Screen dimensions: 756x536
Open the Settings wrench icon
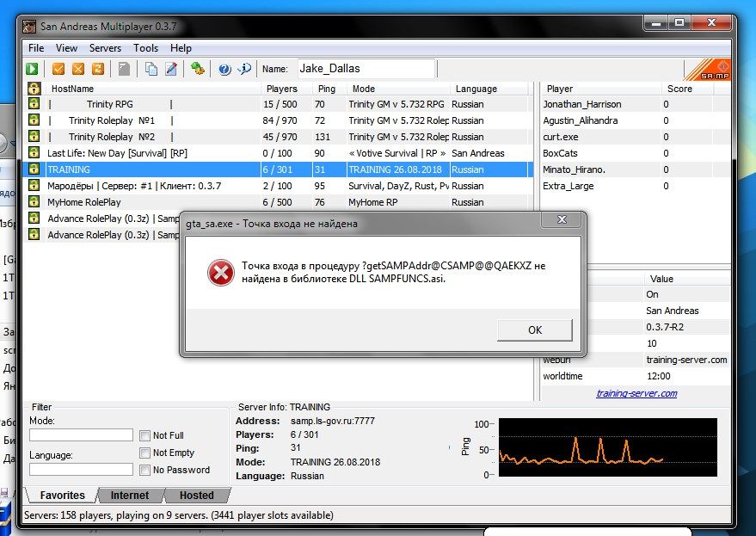[x=197, y=69]
